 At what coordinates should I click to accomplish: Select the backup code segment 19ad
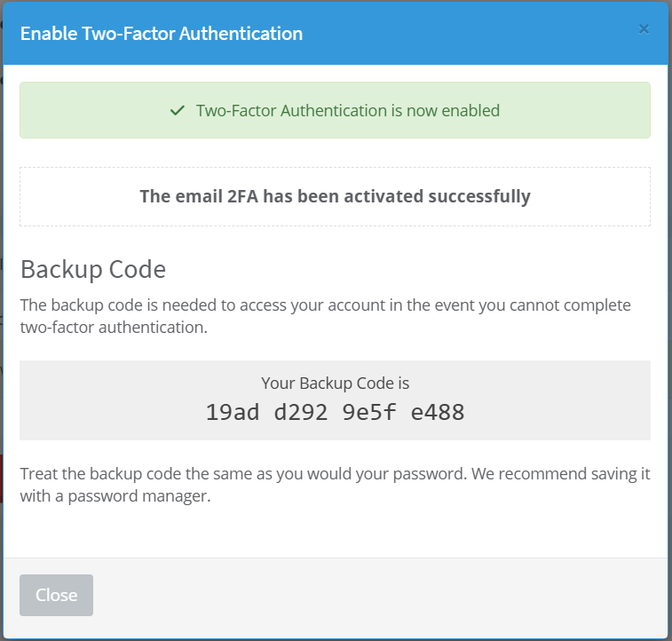pos(233,412)
